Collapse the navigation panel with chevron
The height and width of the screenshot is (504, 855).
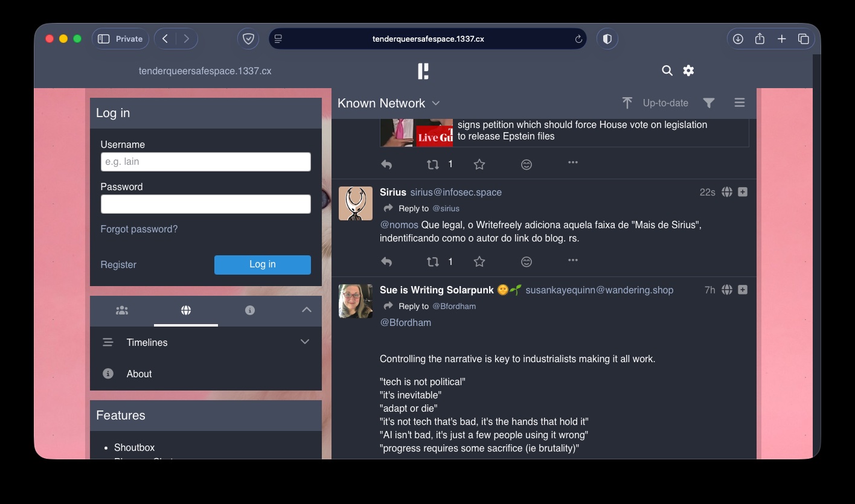tap(307, 310)
